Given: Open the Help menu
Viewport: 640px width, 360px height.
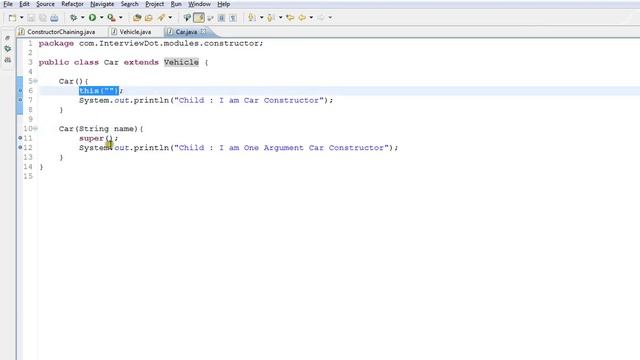Looking at the screenshot, I should click(223, 4).
